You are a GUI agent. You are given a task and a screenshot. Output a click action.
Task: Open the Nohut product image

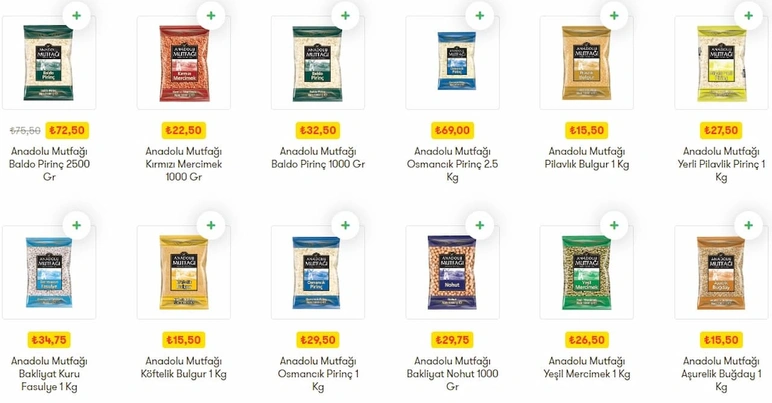click(452, 272)
